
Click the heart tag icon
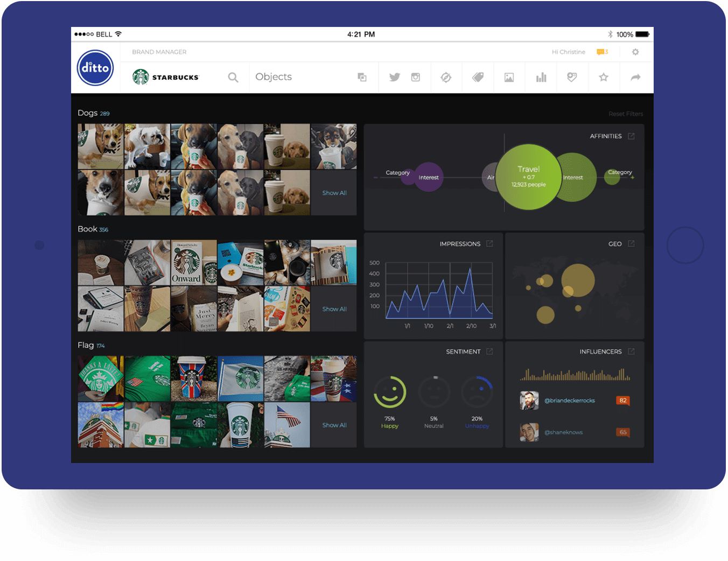572,78
